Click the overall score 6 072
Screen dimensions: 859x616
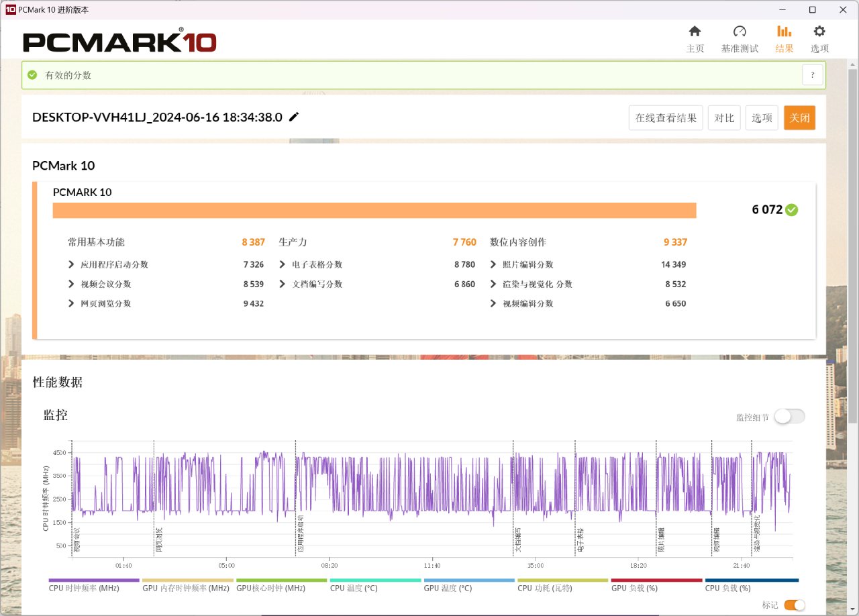pyautogui.click(x=767, y=210)
